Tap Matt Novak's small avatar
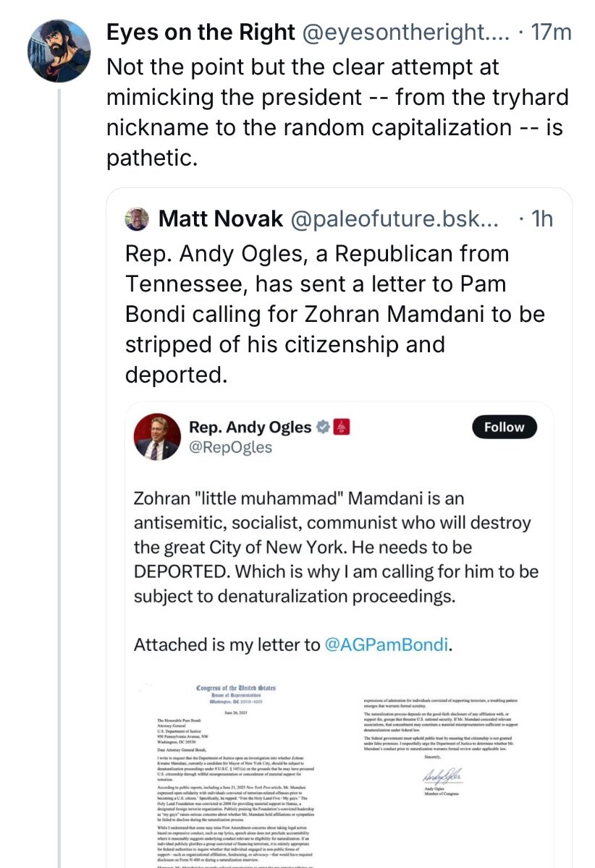Viewport: 595px width, 868px height. pyautogui.click(x=138, y=219)
